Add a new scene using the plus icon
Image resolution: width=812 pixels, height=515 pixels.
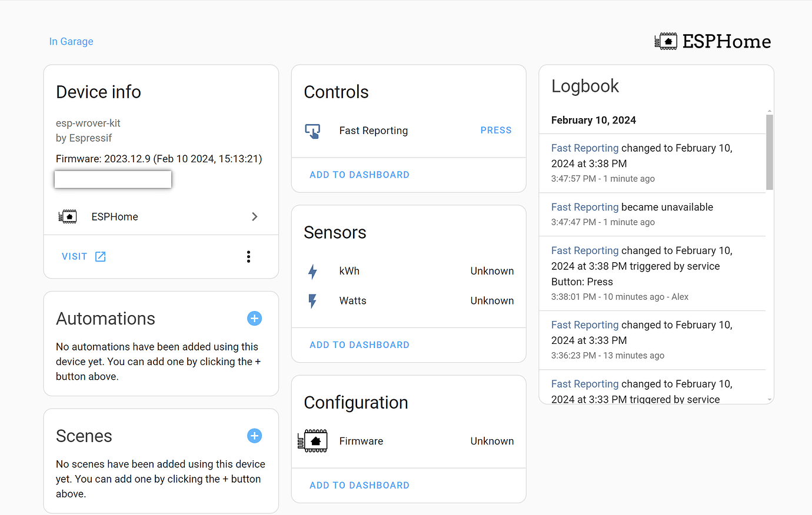pos(254,436)
